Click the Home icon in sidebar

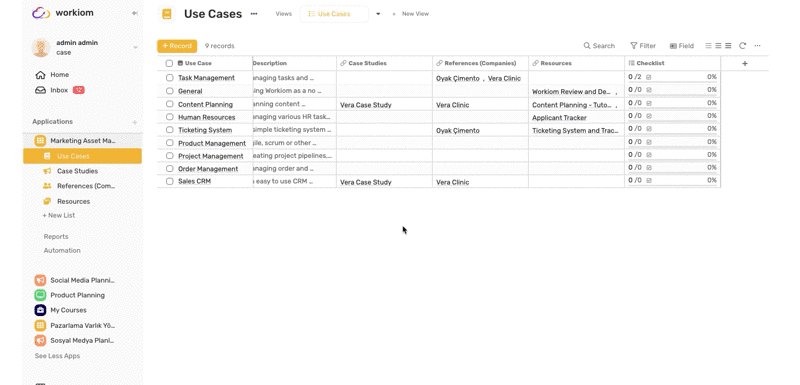coord(40,75)
